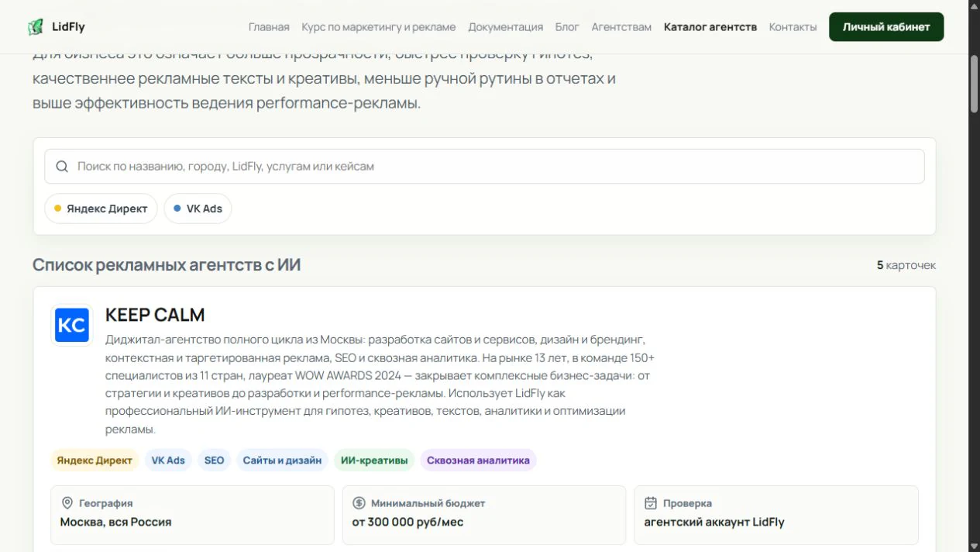980x552 pixels.
Task: Click the scrollbar down arrow
Action: [x=974, y=546]
